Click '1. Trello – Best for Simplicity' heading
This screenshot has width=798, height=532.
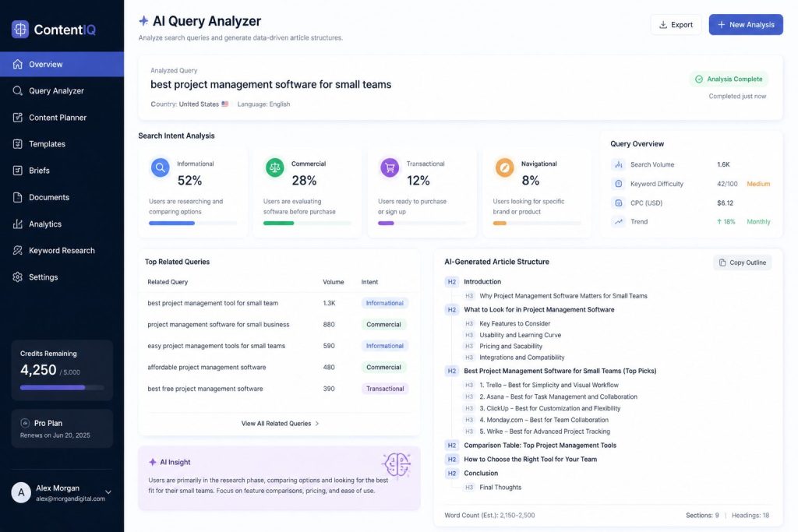[549, 385]
